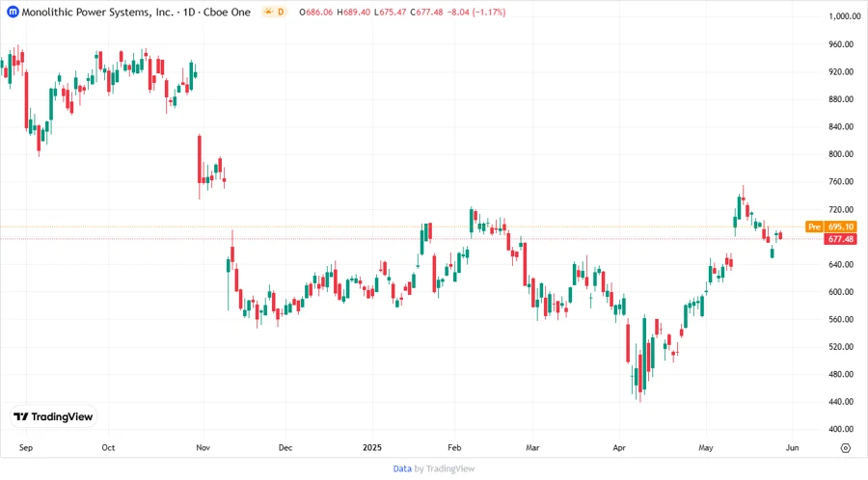
Task: Click the 520.00 price axis label
Action: (841, 347)
